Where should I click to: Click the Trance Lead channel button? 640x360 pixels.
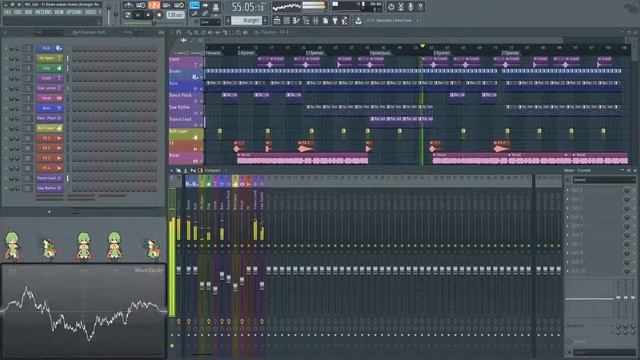point(50,178)
